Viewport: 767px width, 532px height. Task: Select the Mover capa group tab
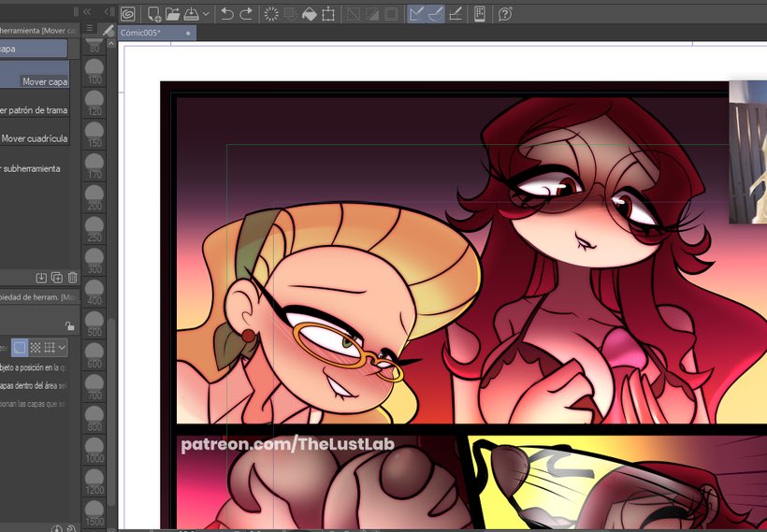34,49
